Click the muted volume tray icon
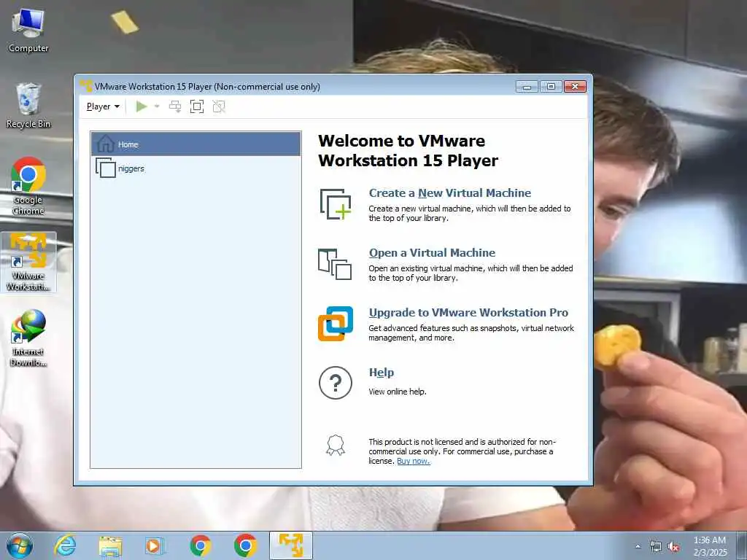Viewport: 747px width, 560px height. 673,547
